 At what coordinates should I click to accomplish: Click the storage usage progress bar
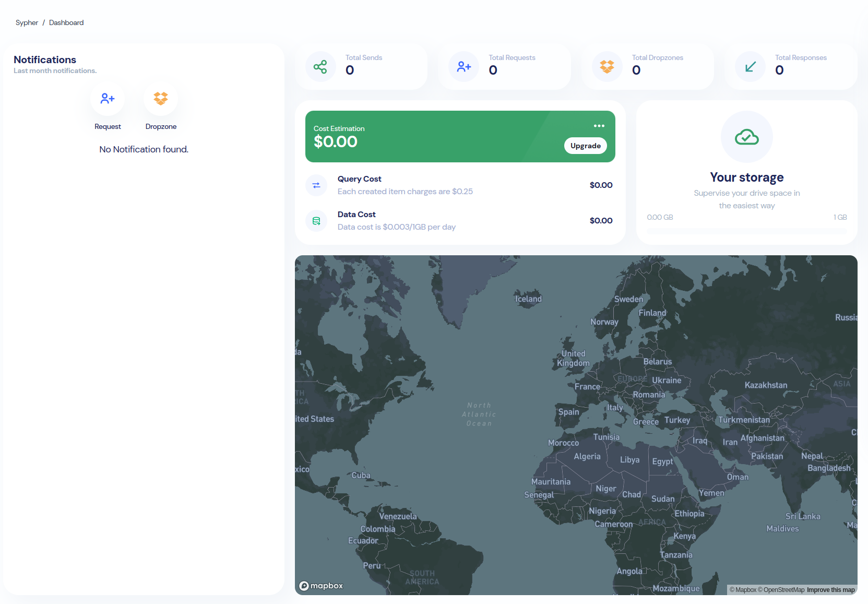[x=746, y=231]
